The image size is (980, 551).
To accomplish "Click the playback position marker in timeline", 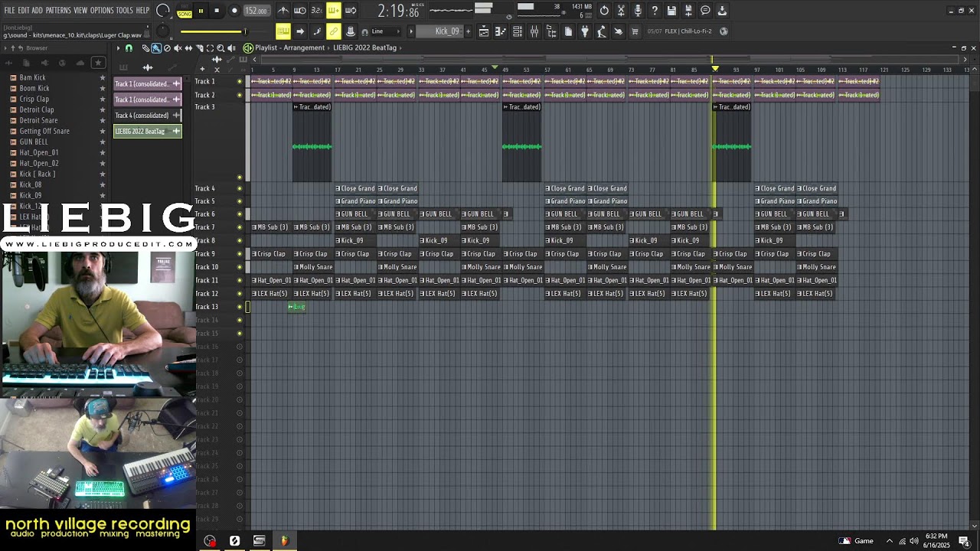I will 715,69.
